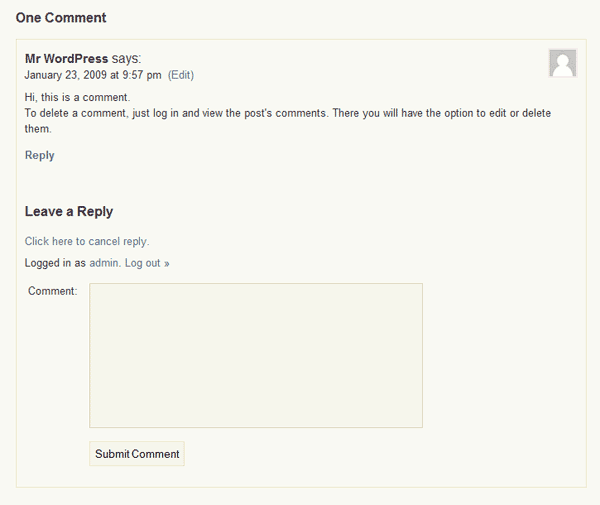Image resolution: width=600 pixels, height=505 pixels.
Task: Click the word 'says:' after author name
Action: click(126, 59)
